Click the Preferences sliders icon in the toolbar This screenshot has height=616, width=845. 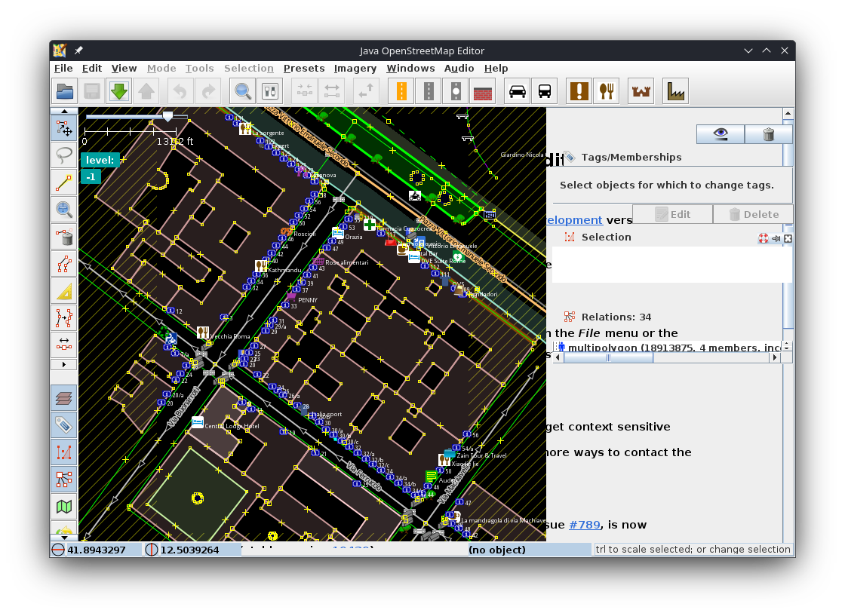click(270, 91)
